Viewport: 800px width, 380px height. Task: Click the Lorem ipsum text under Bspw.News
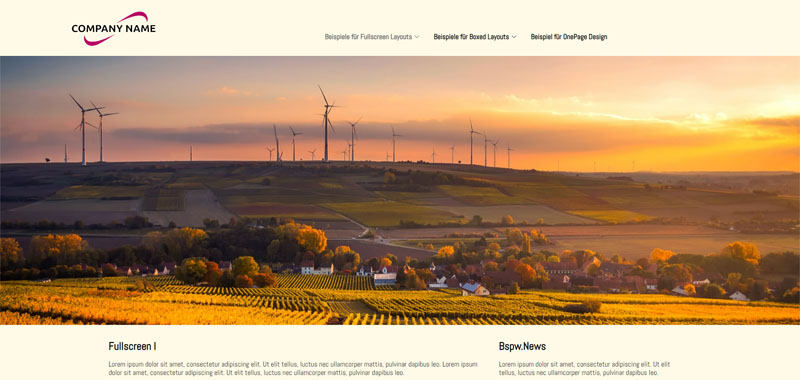584,368
